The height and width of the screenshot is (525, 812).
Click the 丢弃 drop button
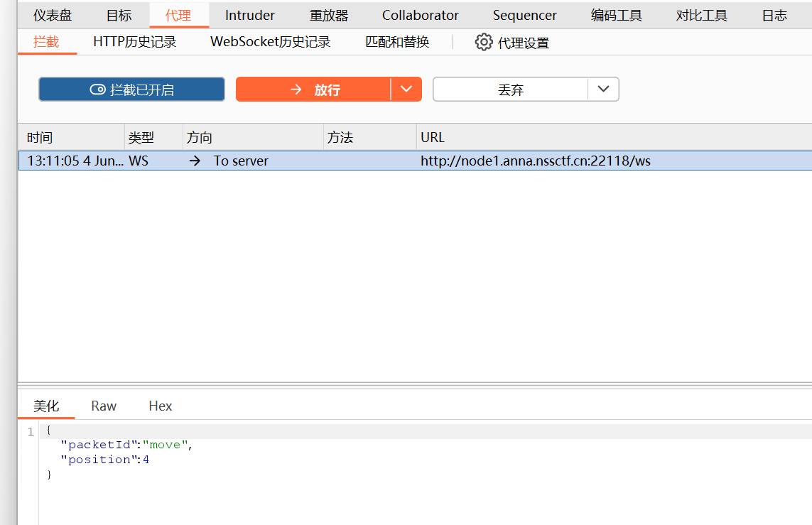(511, 89)
